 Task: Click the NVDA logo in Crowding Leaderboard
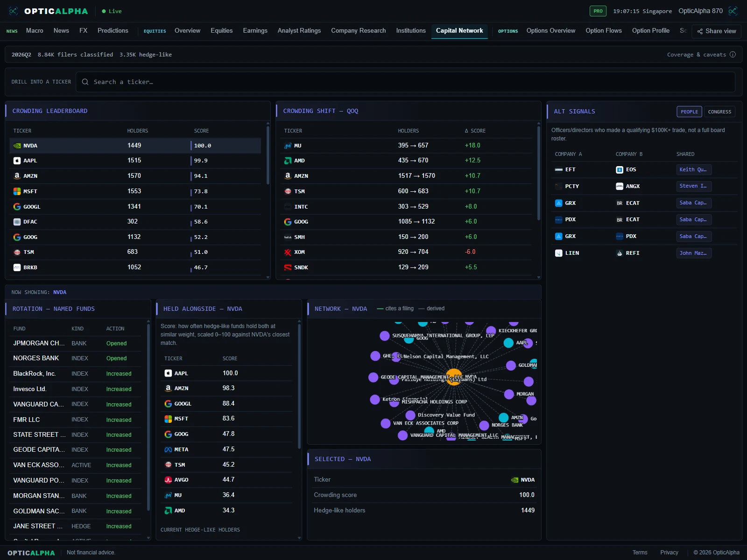click(17, 146)
